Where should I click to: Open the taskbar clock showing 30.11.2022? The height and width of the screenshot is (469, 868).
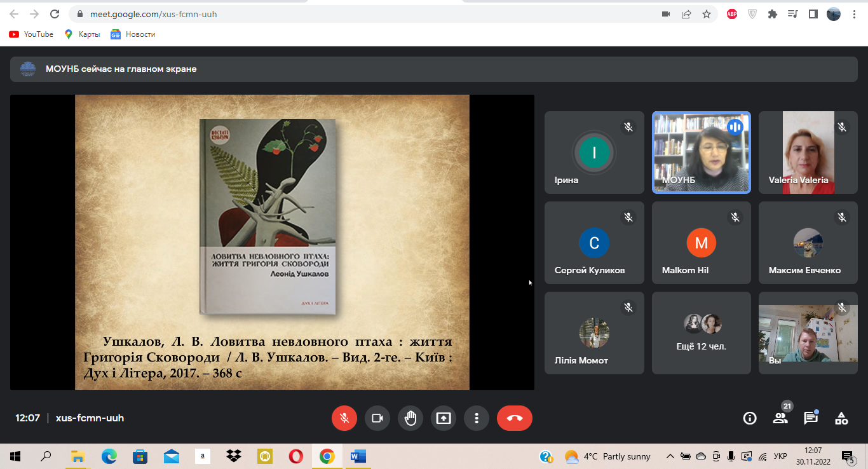pos(813,456)
